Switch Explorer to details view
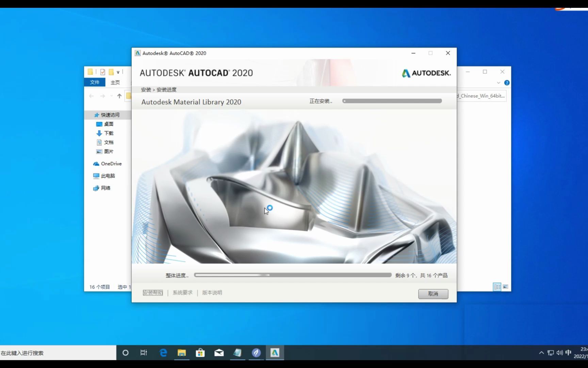Image resolution: width=588 pixels, height=368 pixels. [x=497, y=287]
